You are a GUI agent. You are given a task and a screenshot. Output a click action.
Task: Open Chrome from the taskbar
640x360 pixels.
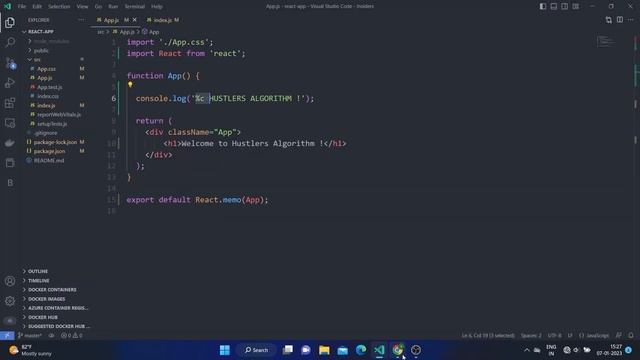coord(398,350)
